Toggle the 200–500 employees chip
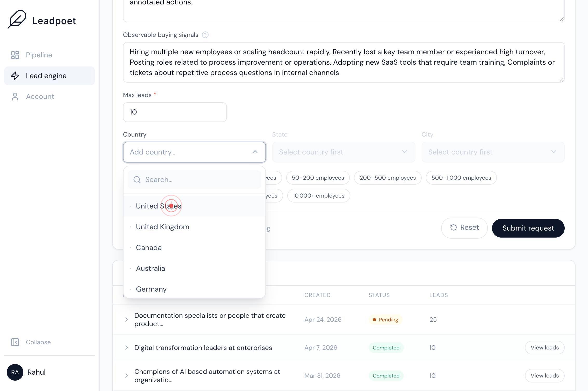588x391 pixels. [388, 178]
